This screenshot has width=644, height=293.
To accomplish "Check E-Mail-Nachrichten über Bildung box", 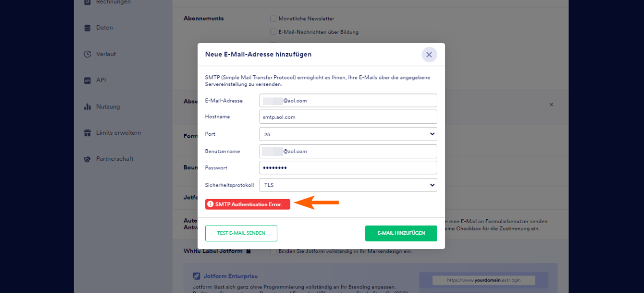I will pos(273,32).
